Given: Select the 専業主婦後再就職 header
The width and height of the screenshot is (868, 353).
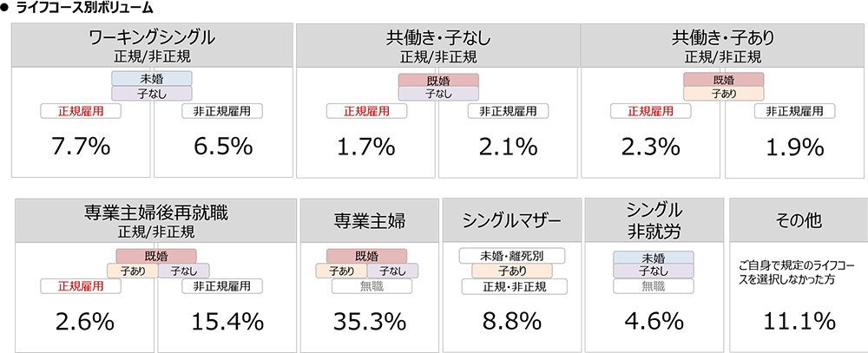Looking at the screenshot, I should [x=156, y=220].
